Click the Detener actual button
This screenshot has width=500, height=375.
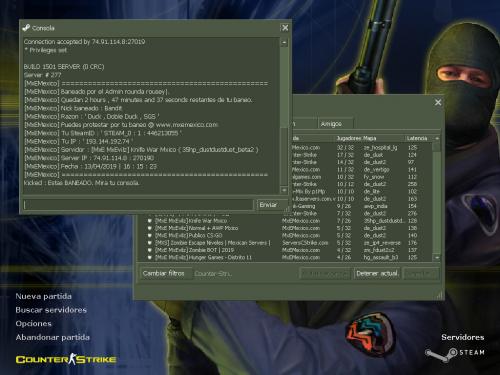coord(377,274)
